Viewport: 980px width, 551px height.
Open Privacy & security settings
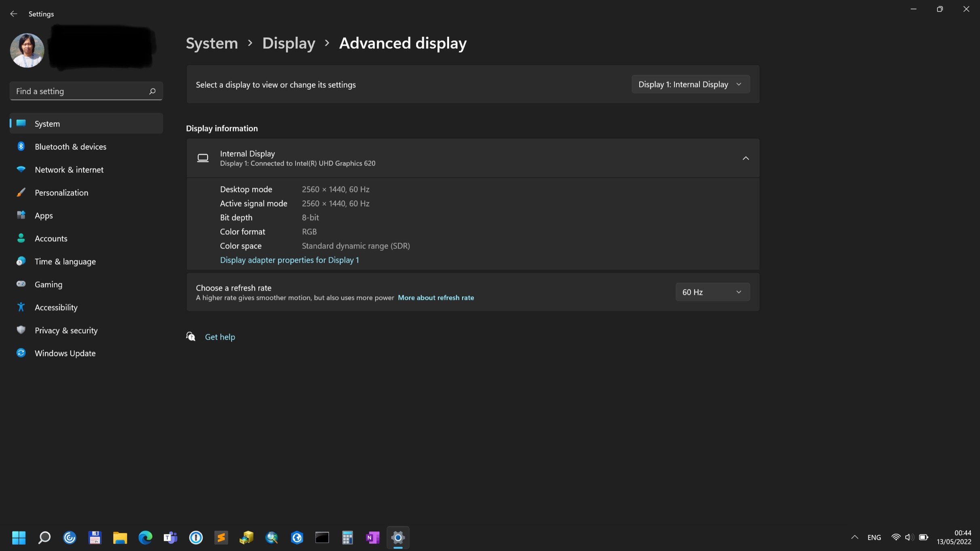coord(86,330)
